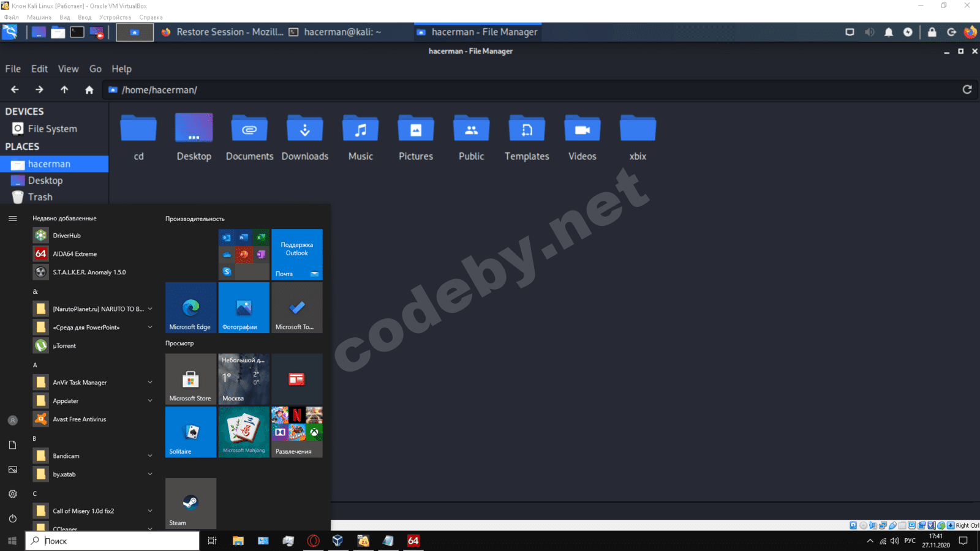This screenshot has height=551, width=980.
Task: Open Windows File Explorer from taskbar
Action: click(x=238, y=541)
